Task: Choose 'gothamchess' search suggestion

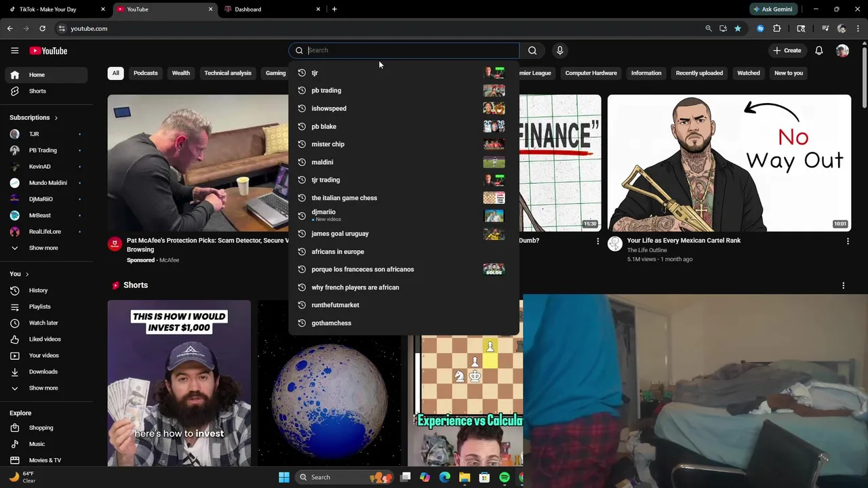Action: click(x=403, y=323)
